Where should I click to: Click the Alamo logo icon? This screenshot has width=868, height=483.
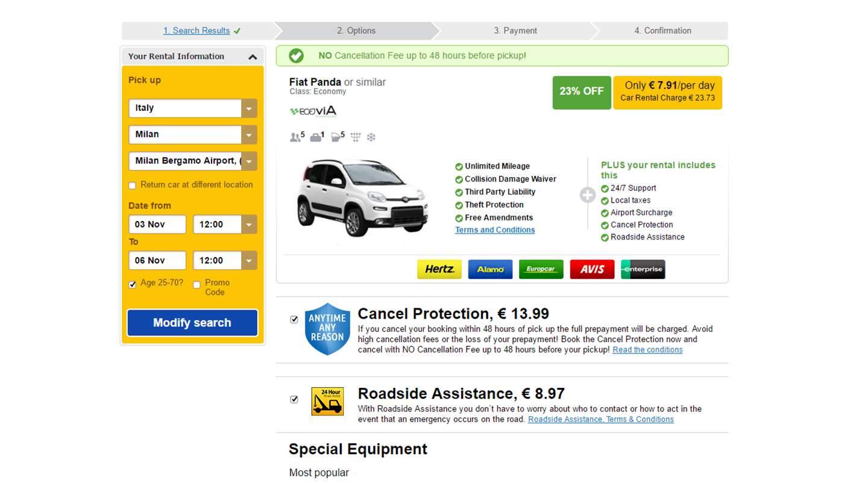point(490,269)
